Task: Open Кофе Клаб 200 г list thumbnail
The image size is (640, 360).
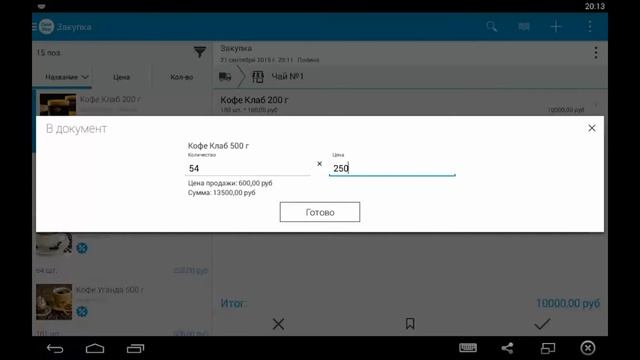Action: pos(58,104)
